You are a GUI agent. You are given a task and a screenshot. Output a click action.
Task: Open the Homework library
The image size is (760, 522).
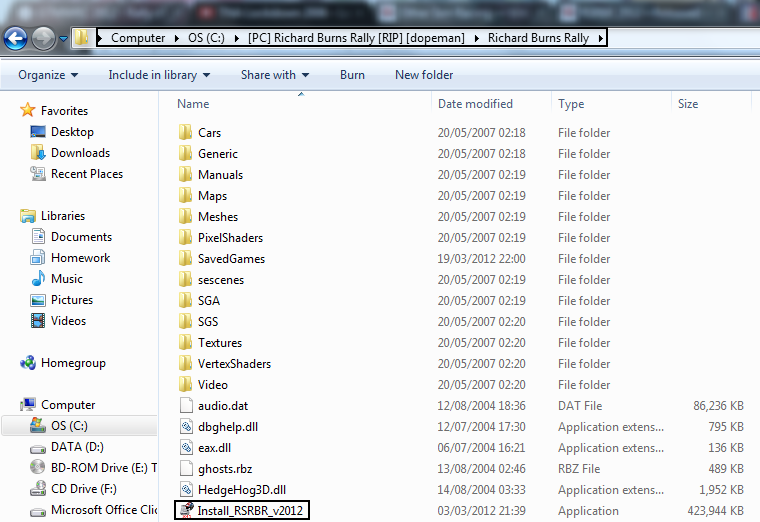pos(80,258)
